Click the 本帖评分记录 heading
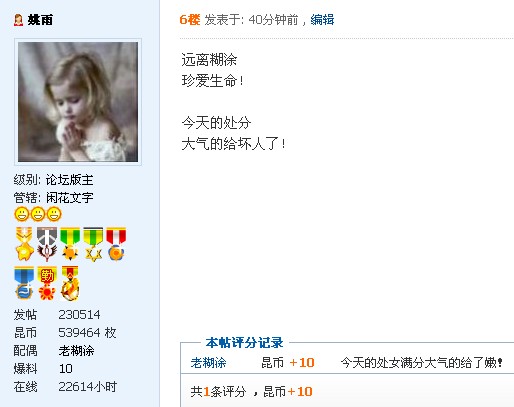Viewport: 514px width, 407px height. [x=244, y=343]
